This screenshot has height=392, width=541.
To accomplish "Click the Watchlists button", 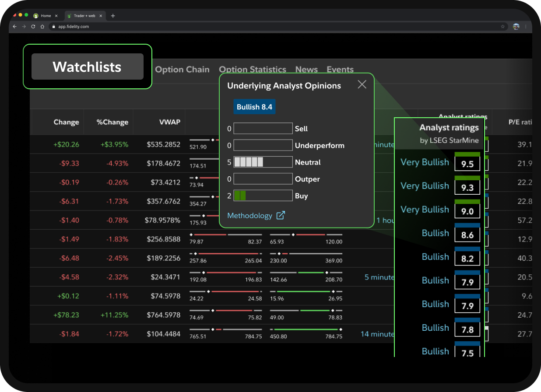I will (87, 66).
